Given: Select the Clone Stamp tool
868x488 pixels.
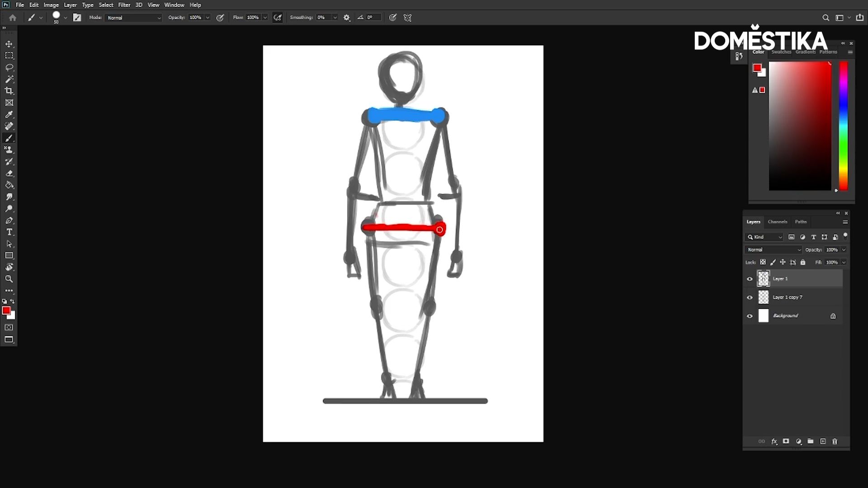Looking at the screenshot, I should pos(9,150).
